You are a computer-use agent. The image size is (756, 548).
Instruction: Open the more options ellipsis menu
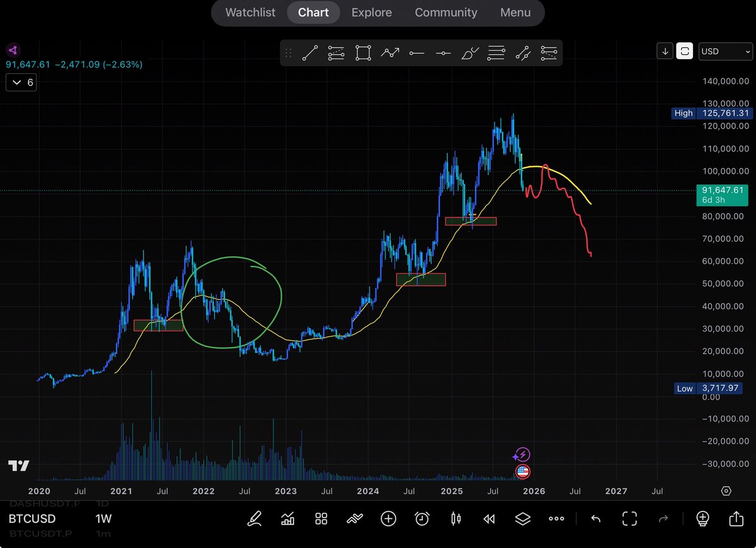[x=556, y=518]
